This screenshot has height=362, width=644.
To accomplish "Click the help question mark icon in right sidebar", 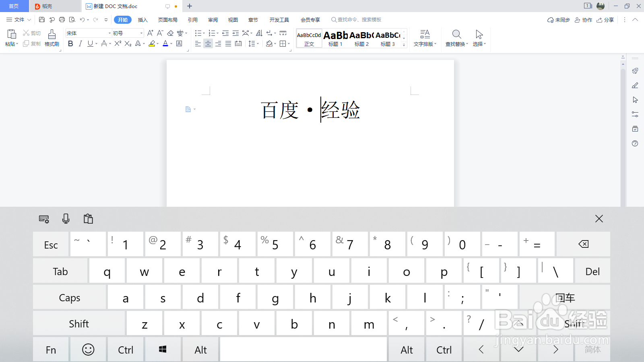I will [635, 144].
